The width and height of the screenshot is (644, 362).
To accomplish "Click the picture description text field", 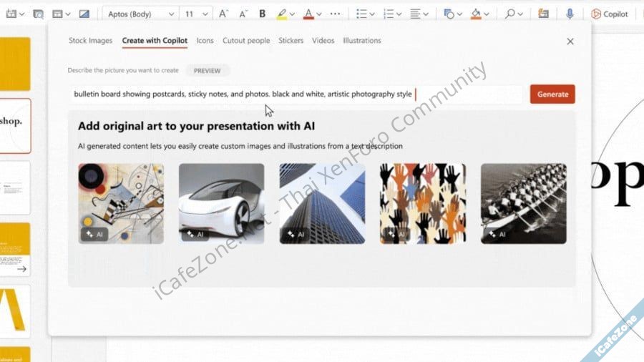I will pos(296,94).
